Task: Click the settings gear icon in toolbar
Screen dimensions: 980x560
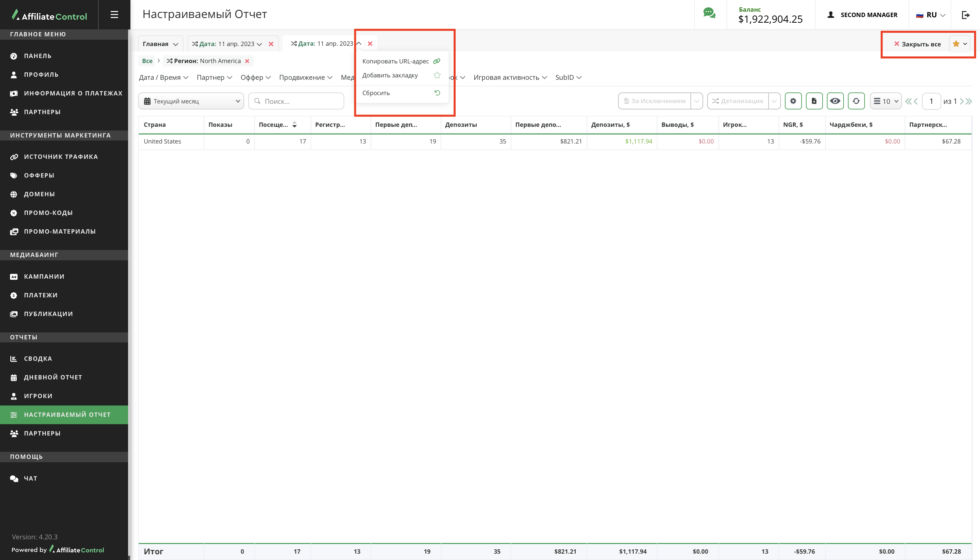Action: click(x=793, y=101)
